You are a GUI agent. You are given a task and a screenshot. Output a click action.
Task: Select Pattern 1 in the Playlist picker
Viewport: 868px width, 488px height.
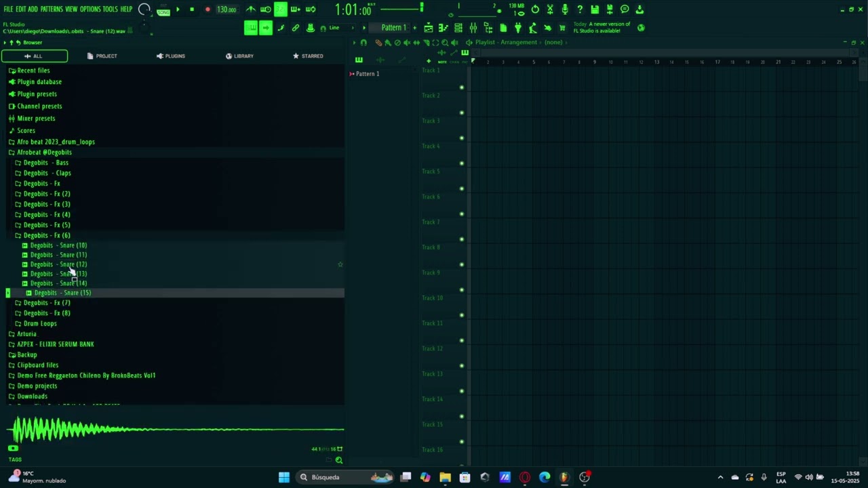coord(367,74)
